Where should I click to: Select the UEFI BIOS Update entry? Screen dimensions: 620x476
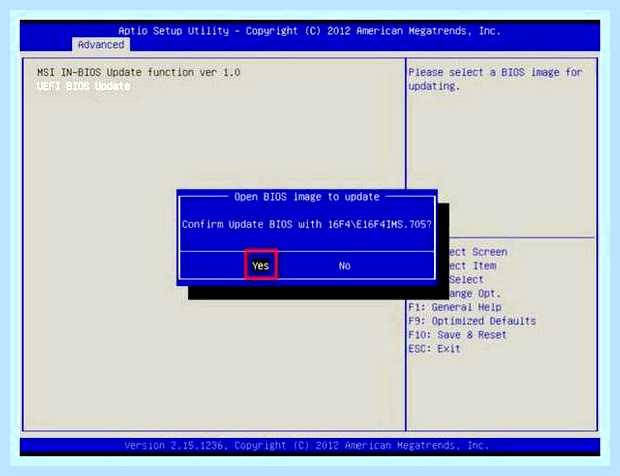coord(83,86)
